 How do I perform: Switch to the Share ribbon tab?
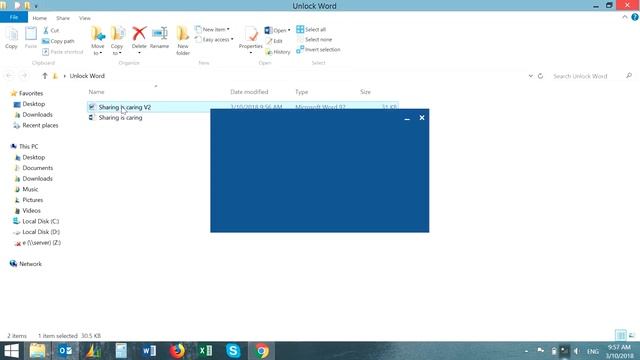[63, 18]
